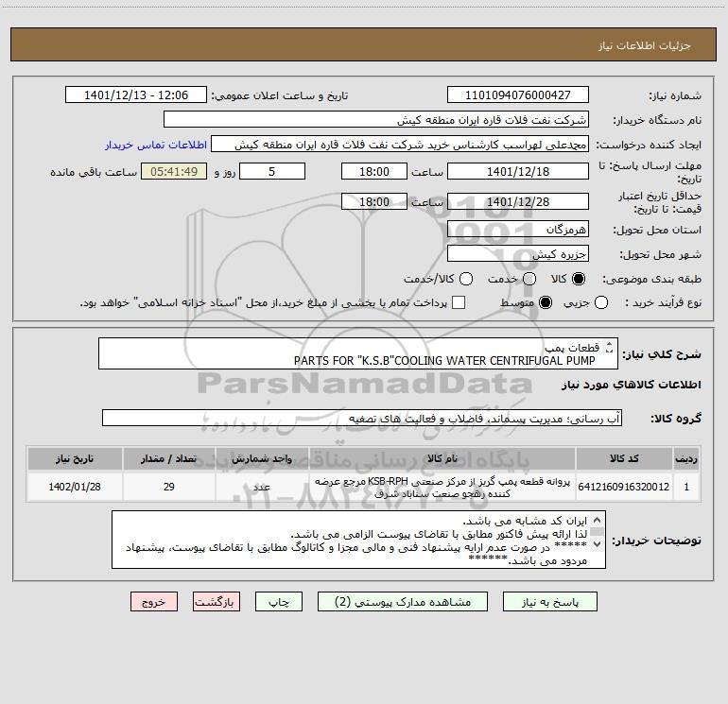Open buyer contact info link اطلاعات تماس خریدار
The width and height of the screenshot is (728, 704).
pyautogui.click(x=156, y=145)
